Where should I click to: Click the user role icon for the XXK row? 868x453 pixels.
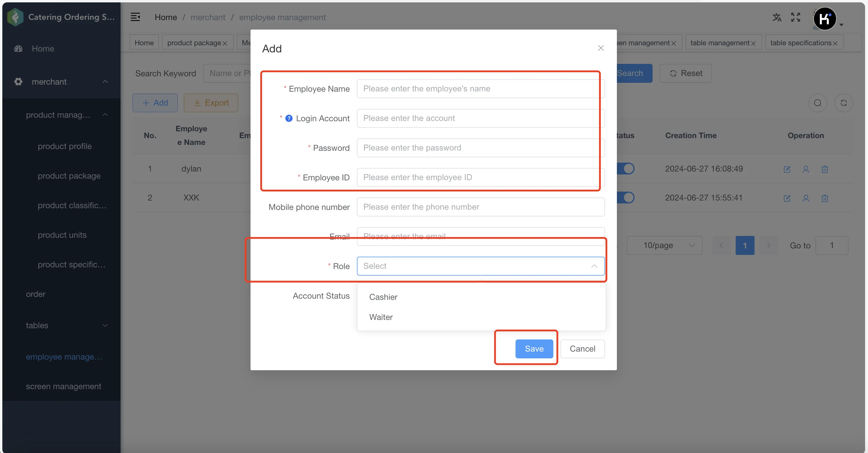(x=806, y=198)
